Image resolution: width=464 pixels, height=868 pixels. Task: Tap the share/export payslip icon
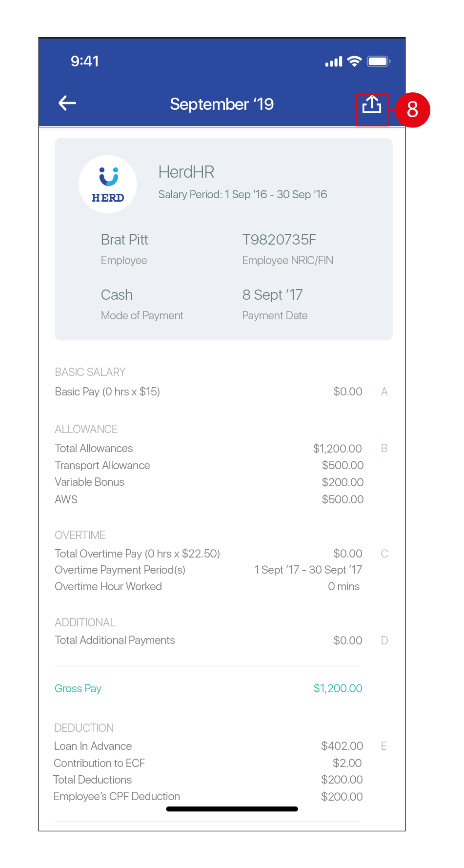[x=372, y=104]
